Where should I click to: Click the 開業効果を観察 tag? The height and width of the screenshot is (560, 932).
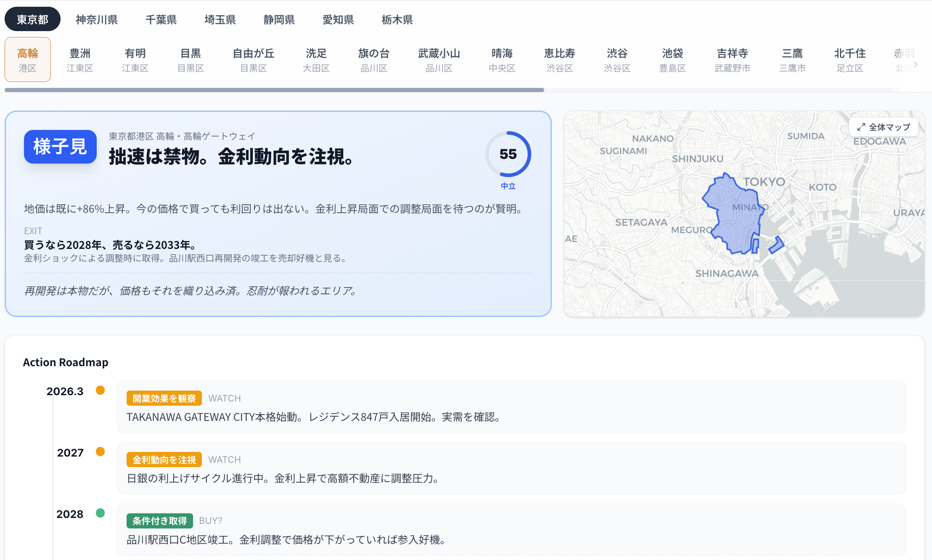pyautogui.click(x=164, y=398)
